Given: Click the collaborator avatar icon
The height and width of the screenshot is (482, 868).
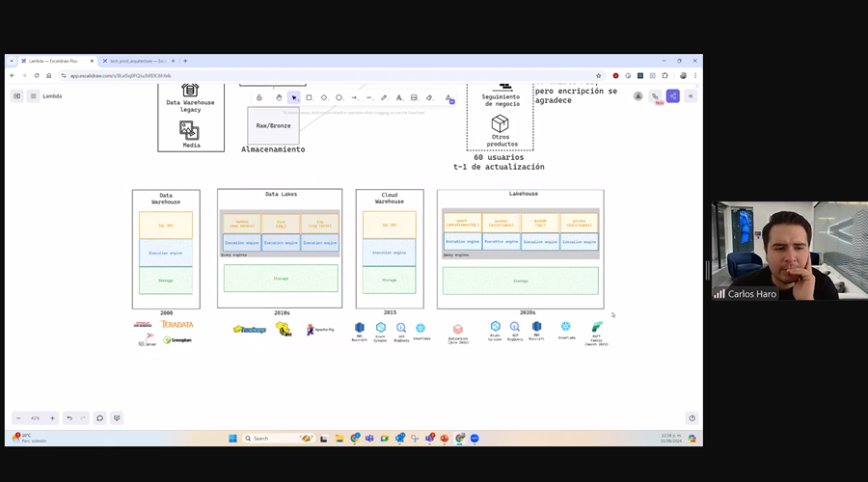Looking at the screenshot, I should pos(638,96).
